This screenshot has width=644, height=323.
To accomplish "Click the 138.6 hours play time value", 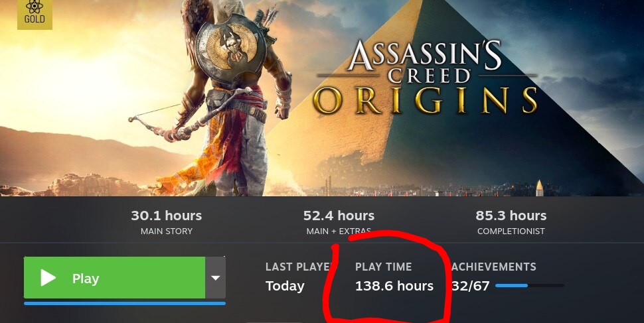I will [394, 286].
